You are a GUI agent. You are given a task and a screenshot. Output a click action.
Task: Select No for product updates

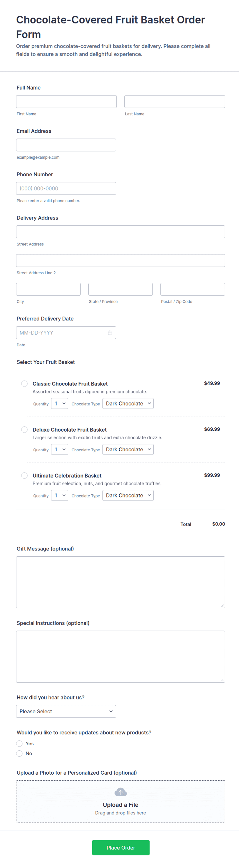[x=20, y=753]
